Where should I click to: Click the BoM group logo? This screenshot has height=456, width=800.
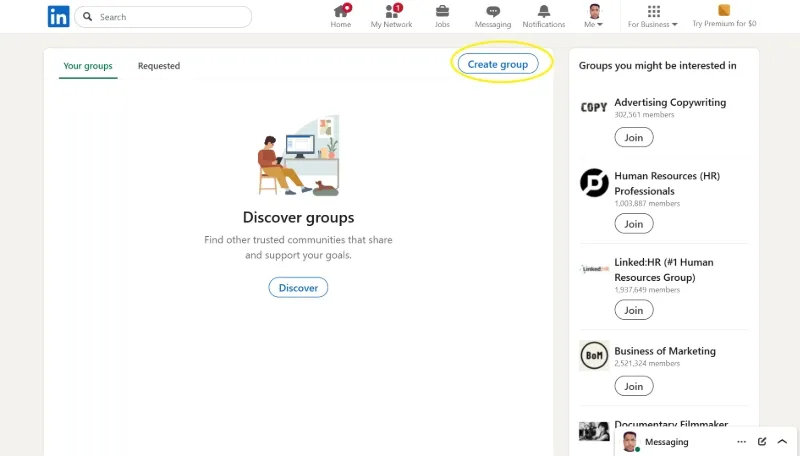(594, 355)
